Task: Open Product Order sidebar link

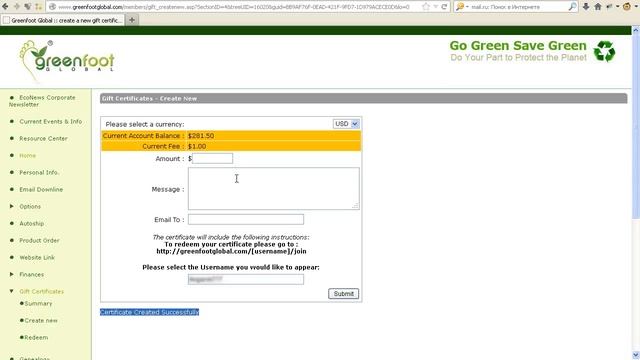Action: pyautogui.click(x=39, y=241)
